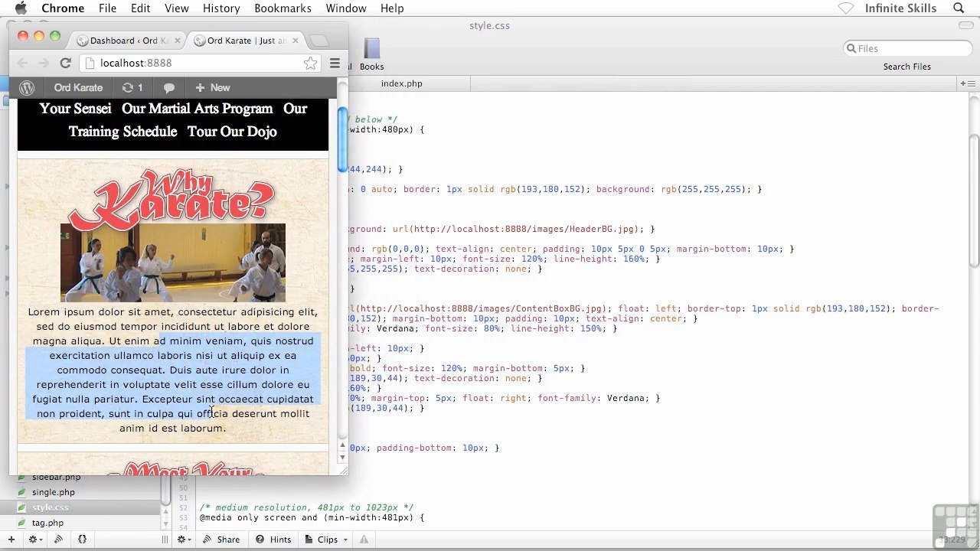Bookmark page with the star icon
This screenshot has height=551, width=980.
(310, 64)
